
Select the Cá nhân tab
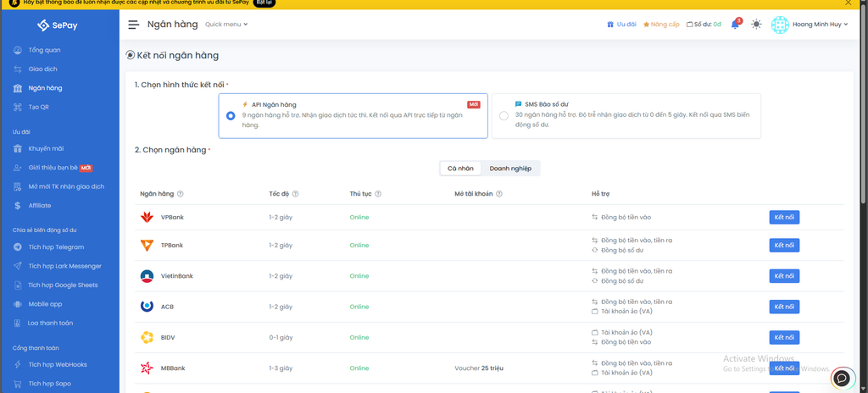pyautogui.click(x=460, y=169)
